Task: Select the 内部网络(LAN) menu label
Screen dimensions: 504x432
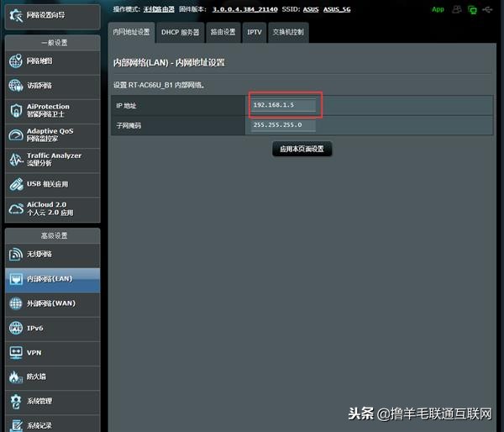Action: pyautogui.click(x=50, y=279)
